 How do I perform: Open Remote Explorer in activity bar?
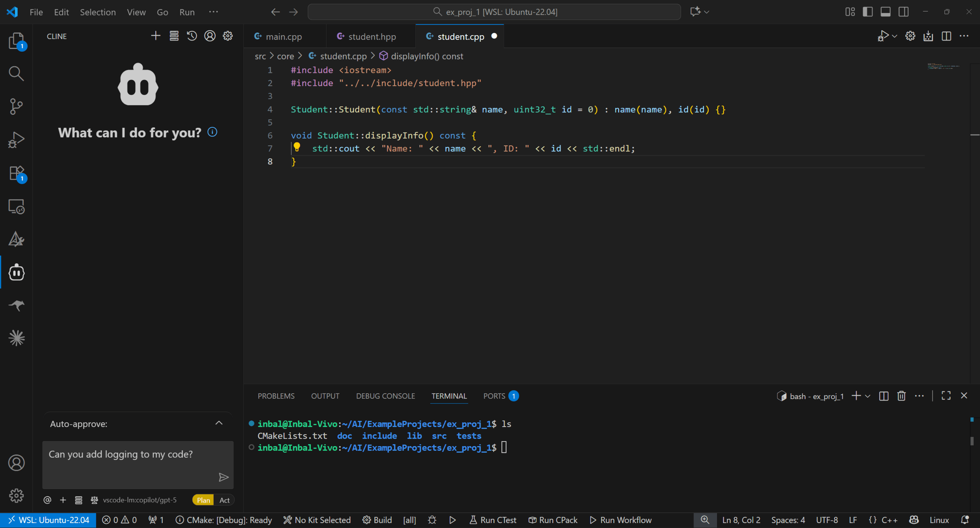click(16, 206)
